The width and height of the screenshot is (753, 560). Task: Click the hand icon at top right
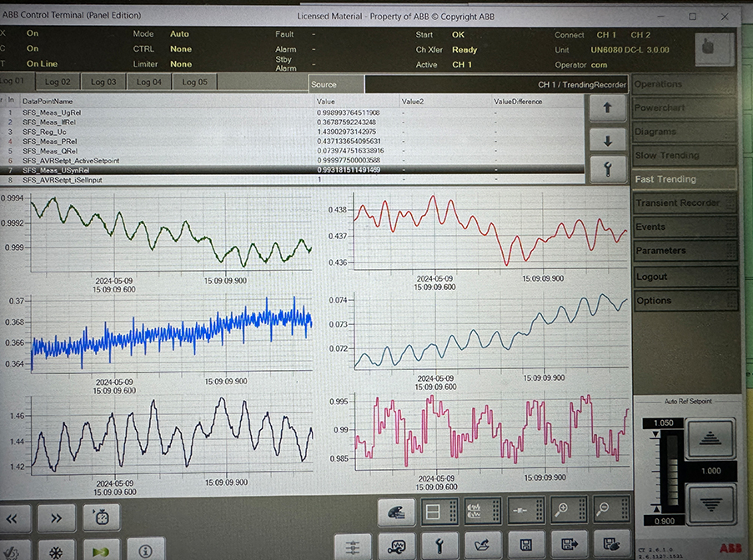point(714,48)
